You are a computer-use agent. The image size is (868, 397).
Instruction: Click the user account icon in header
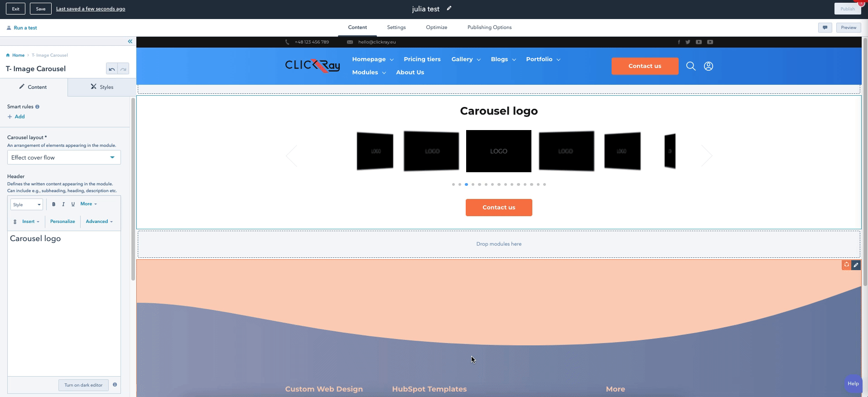(x=709, y=66)
